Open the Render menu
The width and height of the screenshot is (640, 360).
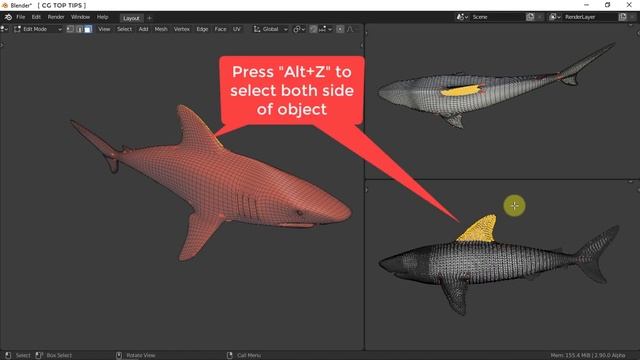(56, 17)
